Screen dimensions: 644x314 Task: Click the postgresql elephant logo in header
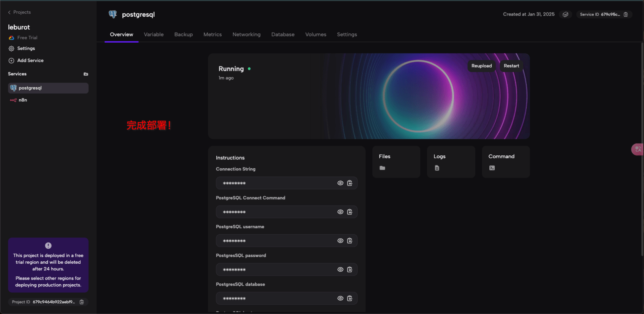click(x=113, y=14)
